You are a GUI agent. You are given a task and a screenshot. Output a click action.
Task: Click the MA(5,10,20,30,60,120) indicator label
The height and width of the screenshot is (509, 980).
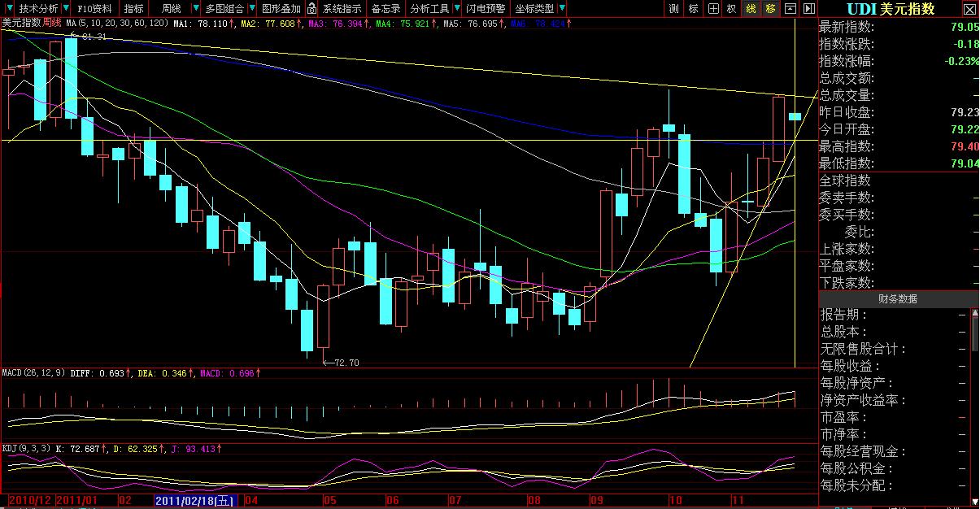[x=118, y=24]
